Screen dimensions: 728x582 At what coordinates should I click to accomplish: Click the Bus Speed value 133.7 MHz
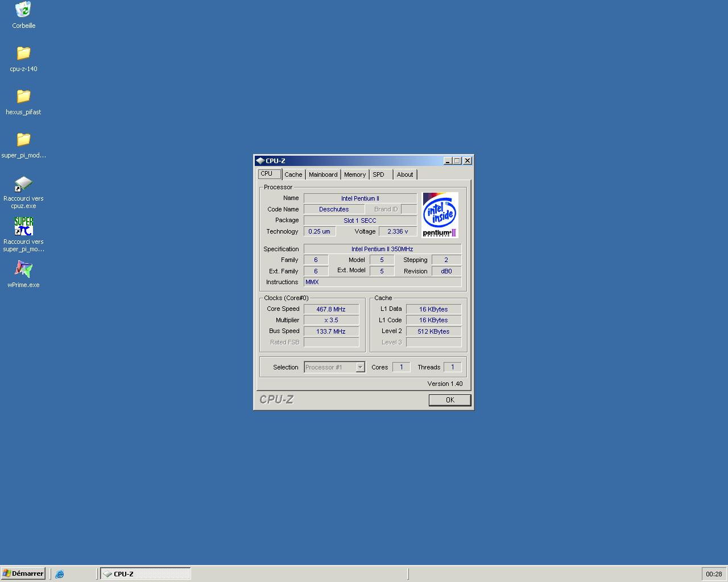pyautogui.click(x=331, y=331)
